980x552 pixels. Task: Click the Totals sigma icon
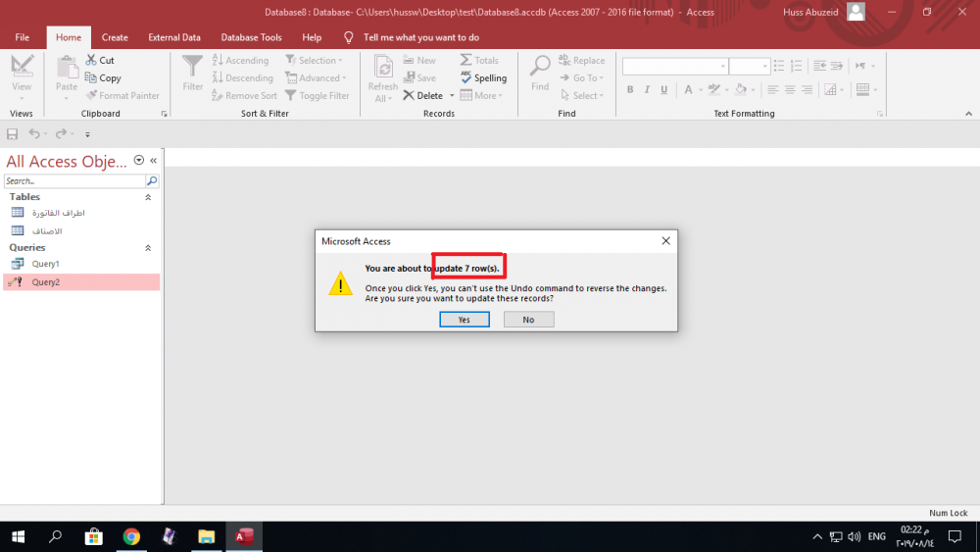coord(466,60)
